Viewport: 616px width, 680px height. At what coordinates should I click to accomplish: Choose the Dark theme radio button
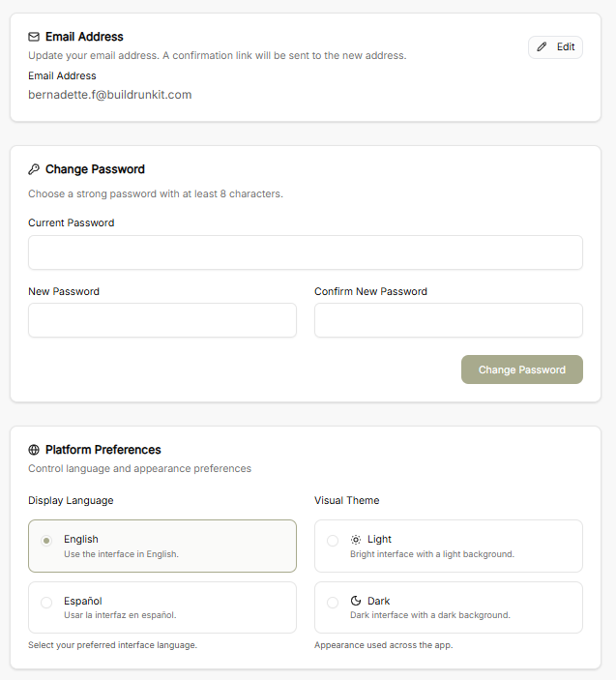333,603
